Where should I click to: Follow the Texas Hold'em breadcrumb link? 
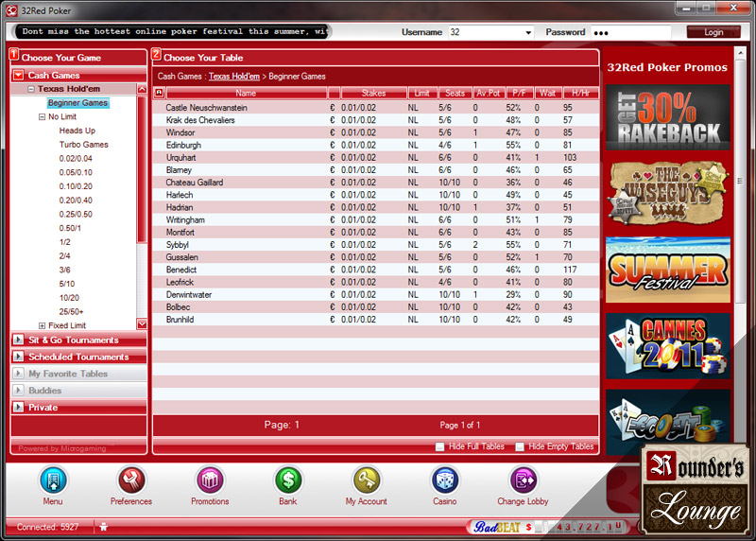tap(233, 77)
